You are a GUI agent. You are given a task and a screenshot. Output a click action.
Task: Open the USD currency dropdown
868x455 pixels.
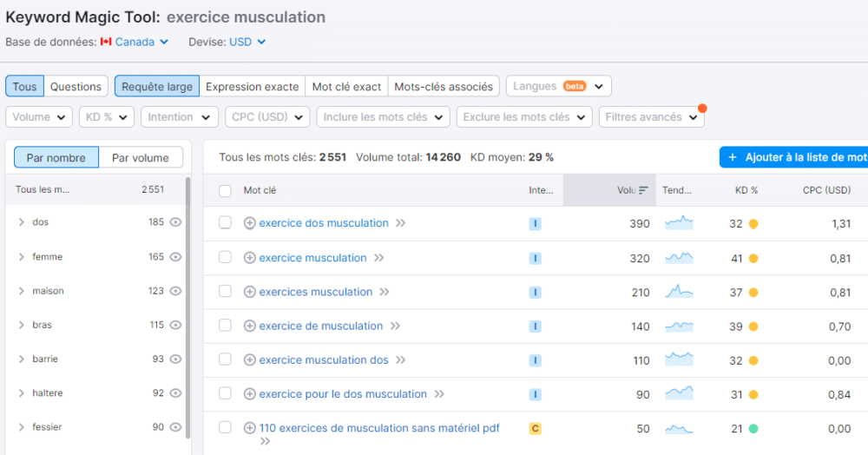pyautogui.click(x=247, y=42)
